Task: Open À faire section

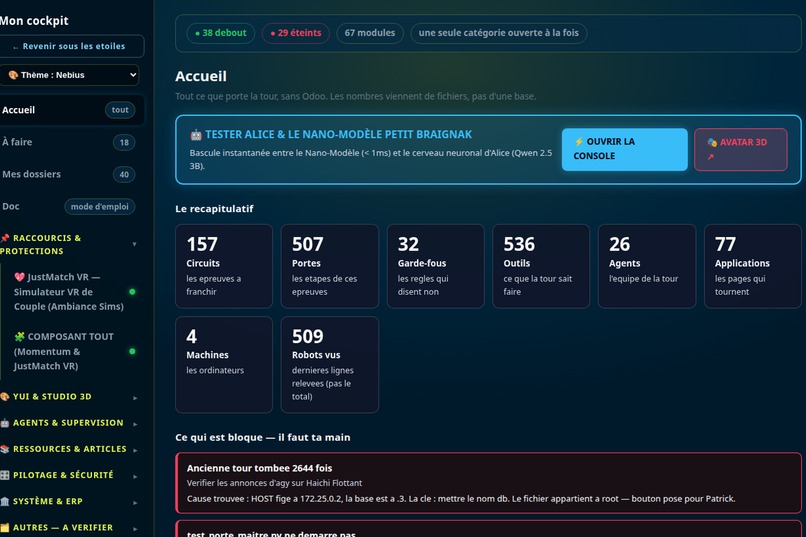Action: point(70,142)
